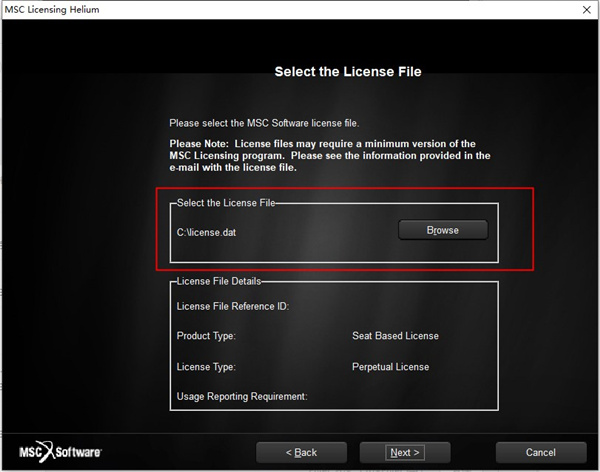Click the 'Seat Based License' value

(x=395, y=336)
